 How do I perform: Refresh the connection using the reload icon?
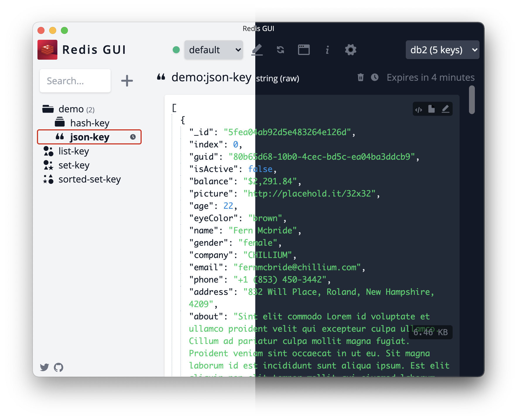coord(280,50)
